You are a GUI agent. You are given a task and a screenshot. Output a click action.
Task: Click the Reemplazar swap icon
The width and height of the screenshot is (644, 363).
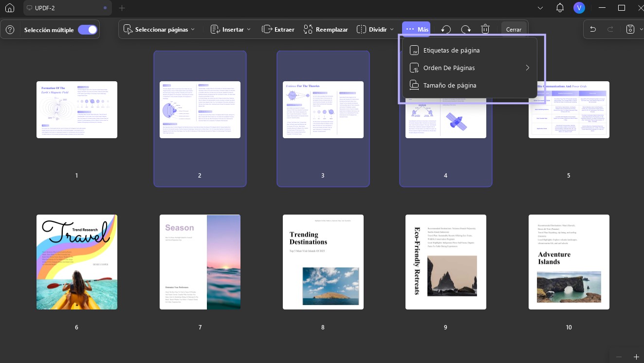[308, 30]
